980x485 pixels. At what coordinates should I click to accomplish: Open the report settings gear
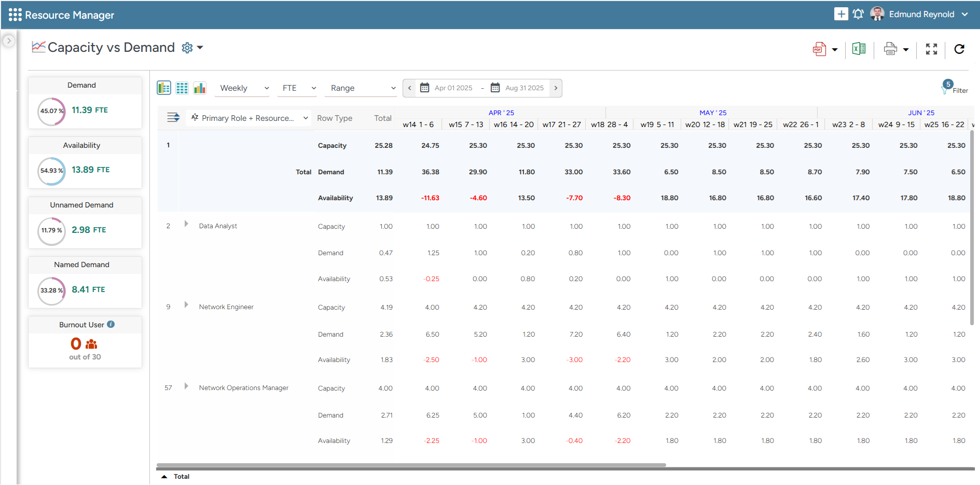tap(187, 48)
